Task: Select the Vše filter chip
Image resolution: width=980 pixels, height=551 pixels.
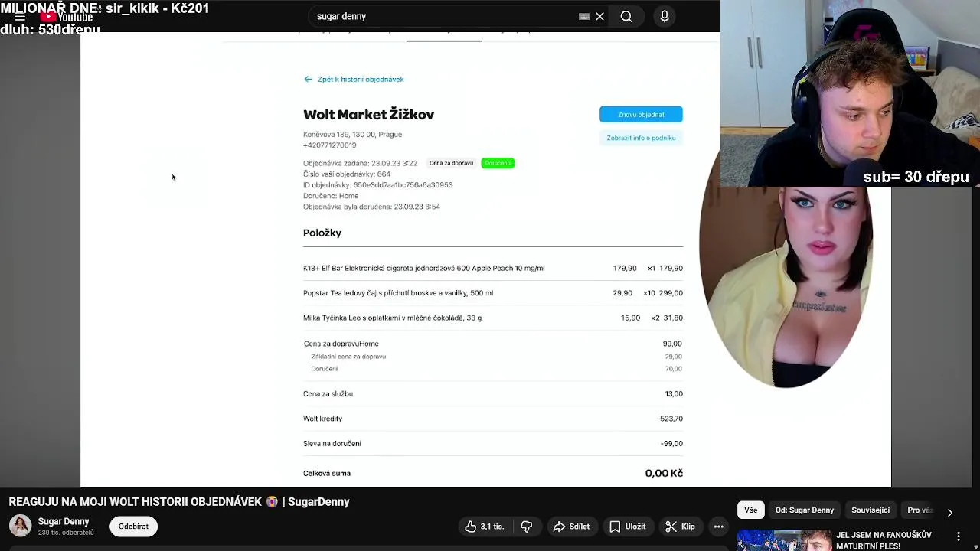Action: 750,510
